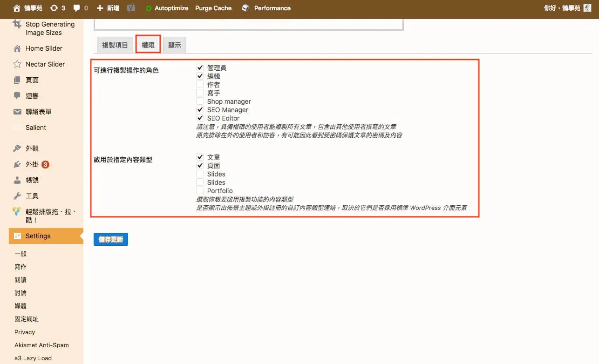Uncheck the 管理員 role checkbox
The width and height of the screenshot is (599, 364).
200,68
